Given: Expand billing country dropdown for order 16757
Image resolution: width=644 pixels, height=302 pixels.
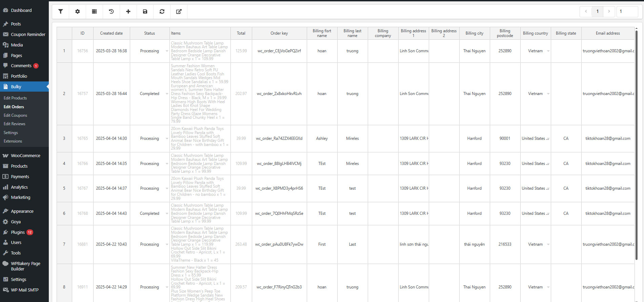Looking at the screenshot, I should pyautogui.click(x=548, y=94).
